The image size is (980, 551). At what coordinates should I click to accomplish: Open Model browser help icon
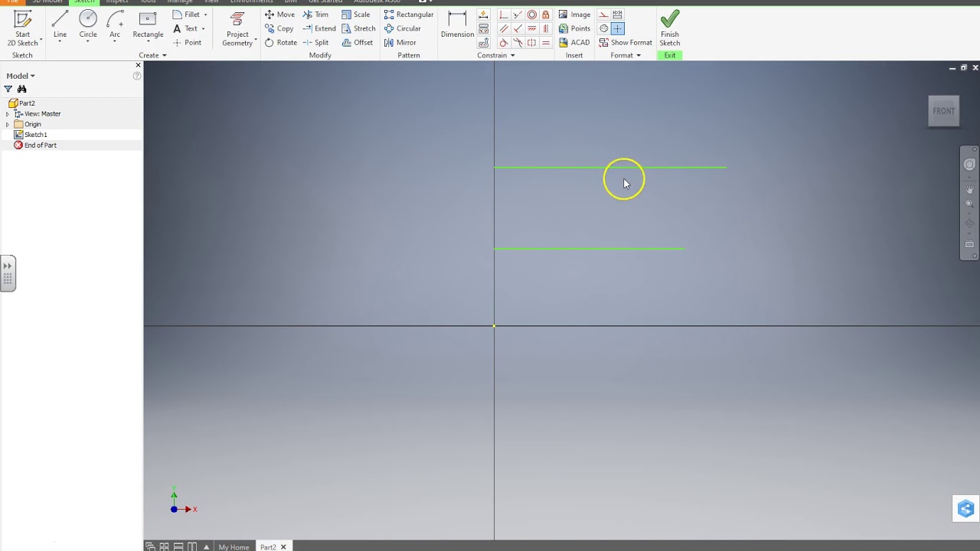point(137,76)
